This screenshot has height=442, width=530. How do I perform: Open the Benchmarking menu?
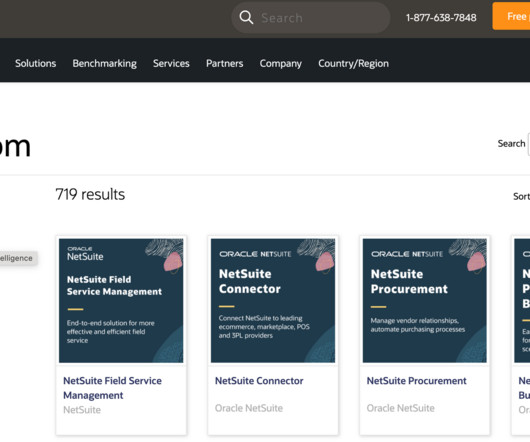click(x=104, y=64)
